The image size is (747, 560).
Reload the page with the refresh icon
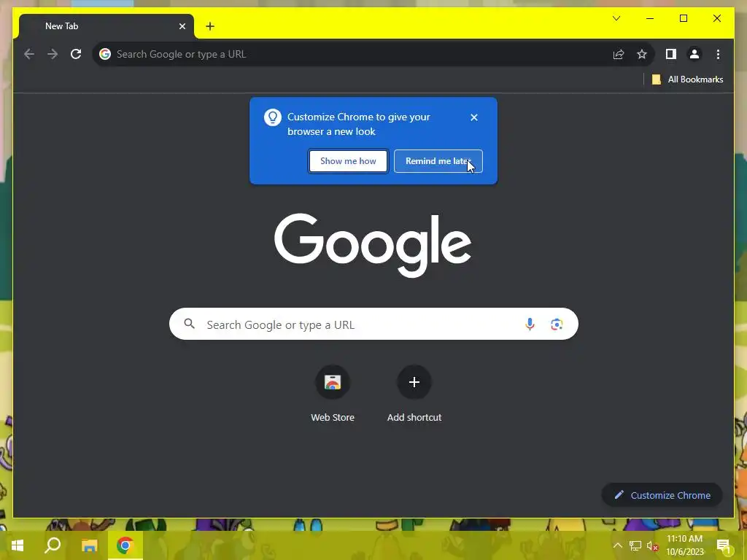pyautogui.click(x=76, y=54)
